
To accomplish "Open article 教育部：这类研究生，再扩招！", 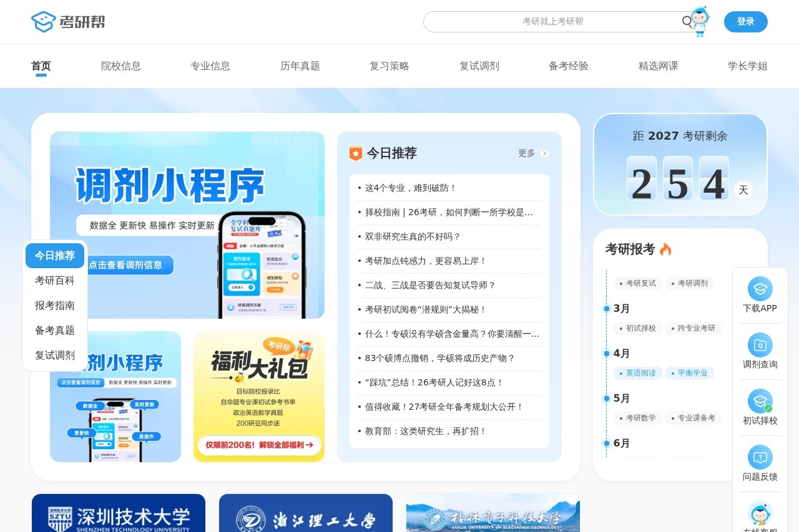I will click(426, 431).
